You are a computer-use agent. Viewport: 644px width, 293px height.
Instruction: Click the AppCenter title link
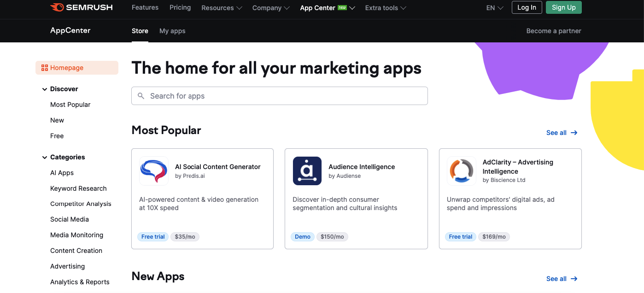tap(70, 30)
